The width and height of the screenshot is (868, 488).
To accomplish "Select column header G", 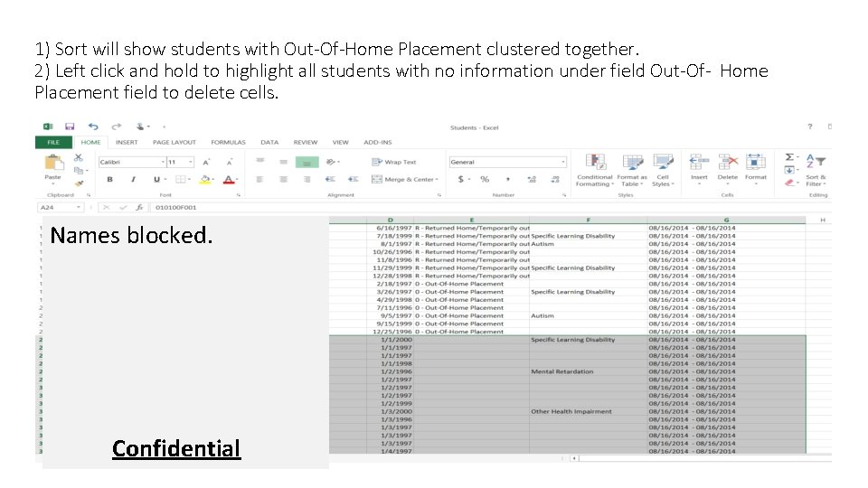I will (x=726, y=220).
